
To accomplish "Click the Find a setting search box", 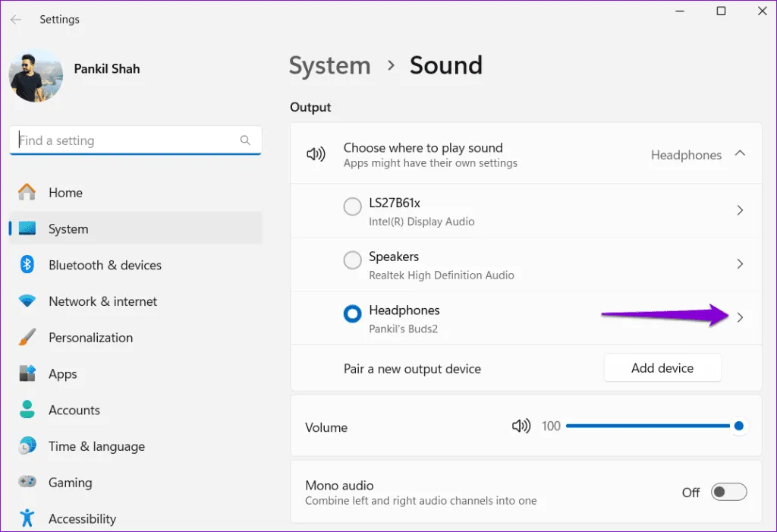I will coord(125,140).
